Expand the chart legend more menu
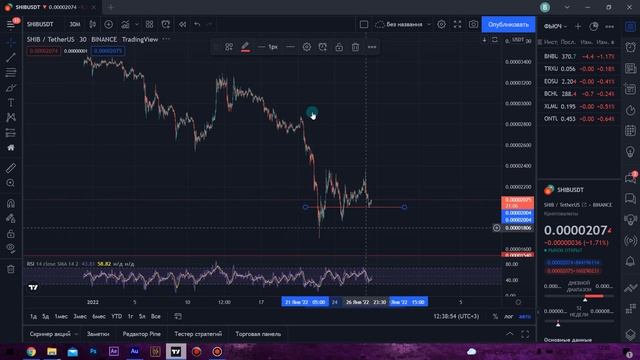 click(x=166, y=39)
